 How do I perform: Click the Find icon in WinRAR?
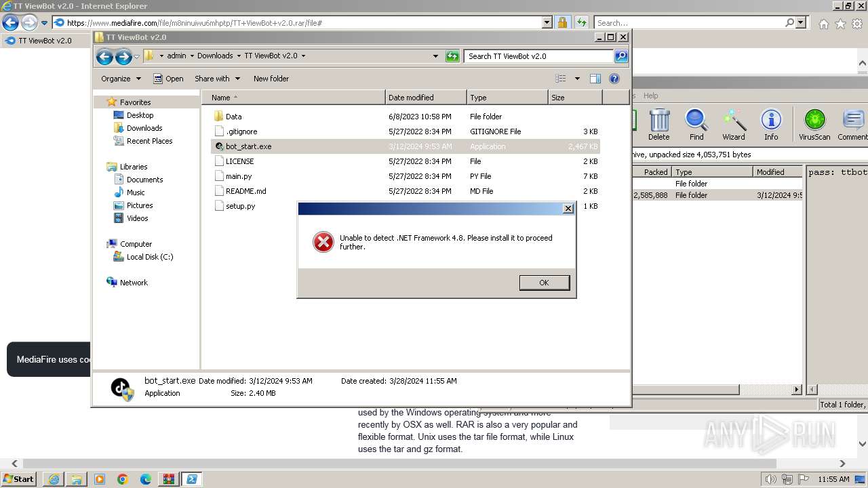pyautogui.click(x=696, y=125)
